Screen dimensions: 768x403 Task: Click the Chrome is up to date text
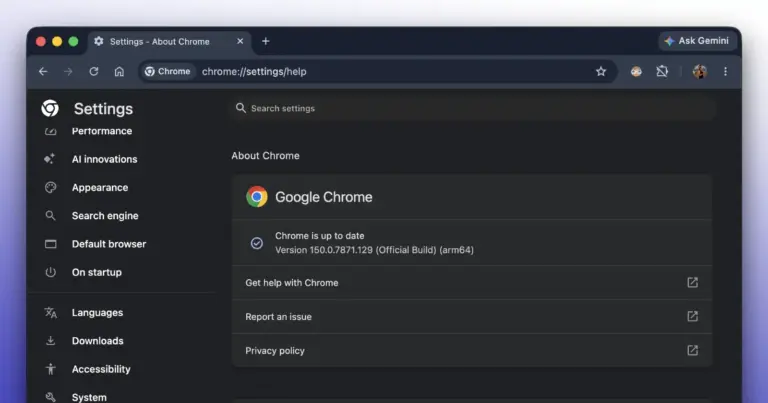(x=319, y=236)
